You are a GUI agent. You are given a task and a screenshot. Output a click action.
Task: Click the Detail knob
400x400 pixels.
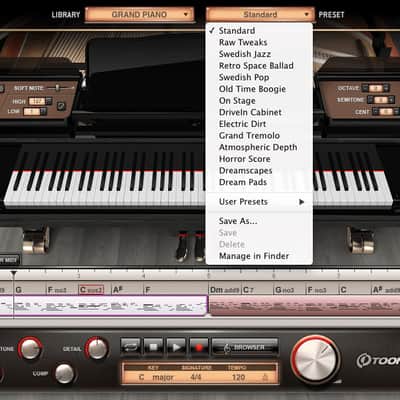click(97, 348)
